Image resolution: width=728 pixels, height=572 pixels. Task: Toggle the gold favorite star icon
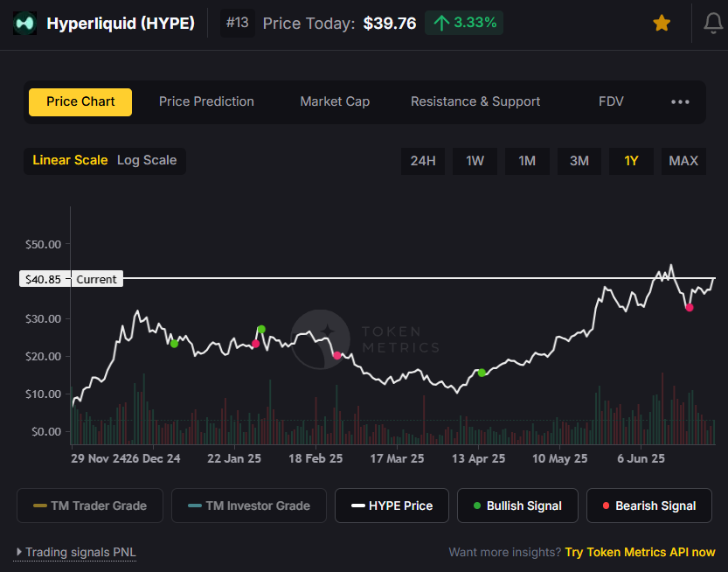pos(661,23)
